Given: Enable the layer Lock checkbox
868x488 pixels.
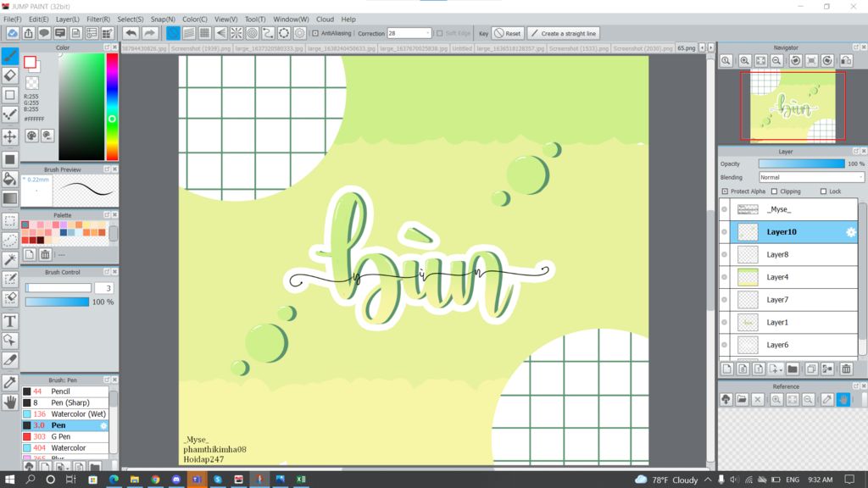Looking at the screenshot, I should (823, 191).
